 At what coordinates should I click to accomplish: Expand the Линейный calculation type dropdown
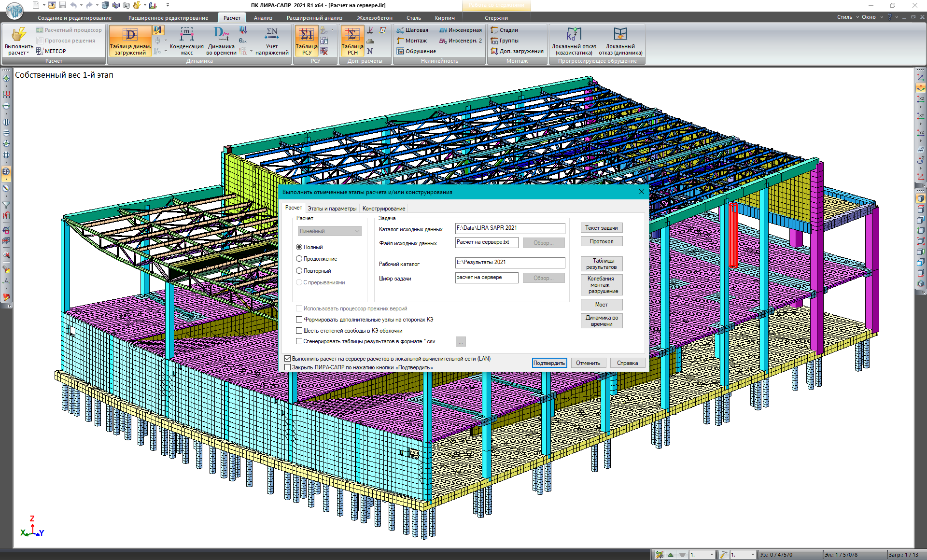[x=357, y=231]
